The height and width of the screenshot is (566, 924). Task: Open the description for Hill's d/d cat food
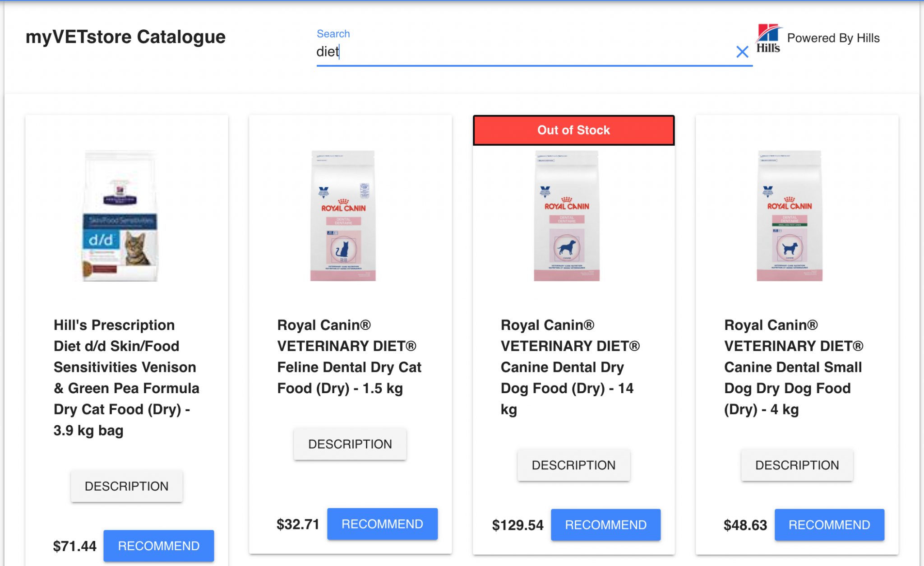click(x=126, y=486)
